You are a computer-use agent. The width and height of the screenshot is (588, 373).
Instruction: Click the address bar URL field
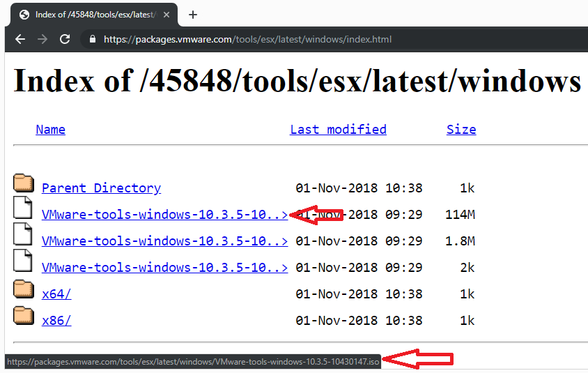tap(247, 39)
